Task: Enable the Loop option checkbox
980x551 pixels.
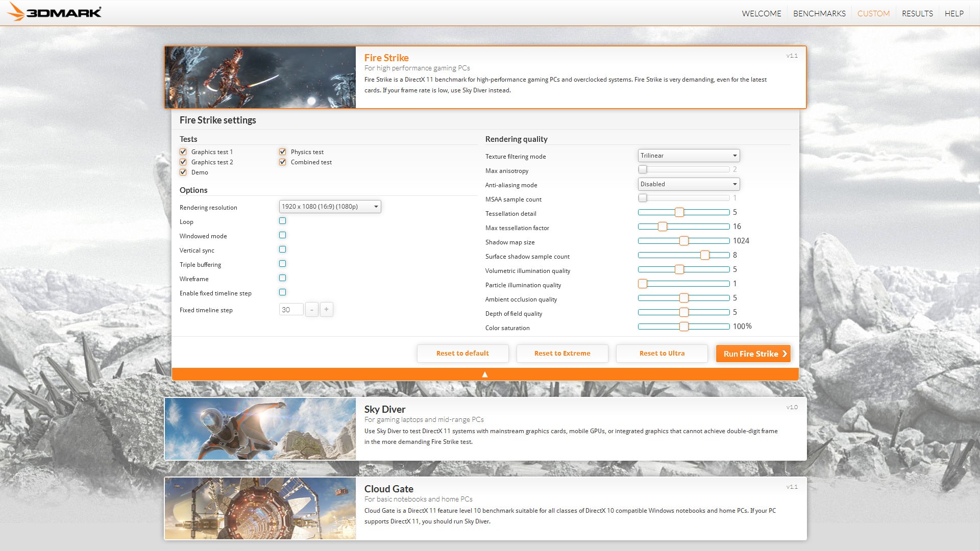Action: click(x=282, y=221)
